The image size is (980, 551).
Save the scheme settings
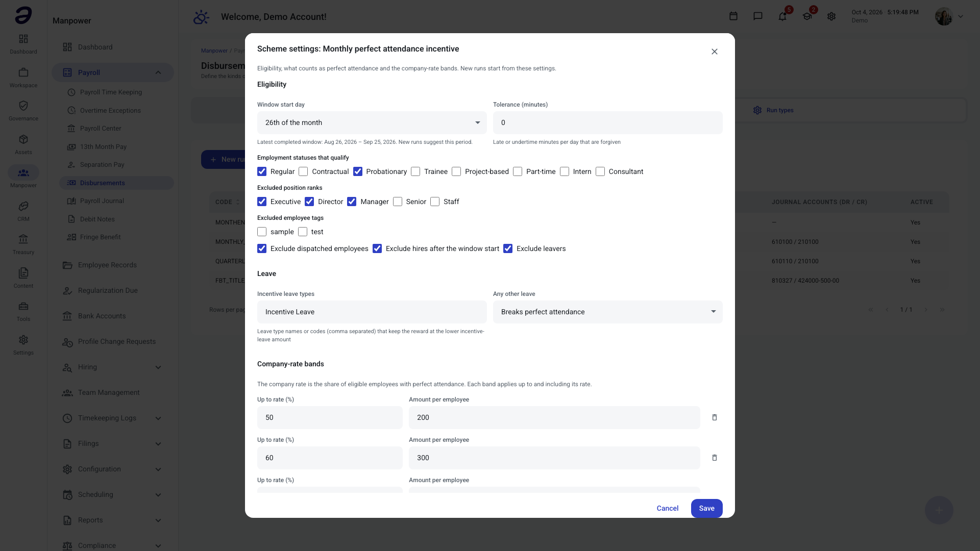click(706, 508)
